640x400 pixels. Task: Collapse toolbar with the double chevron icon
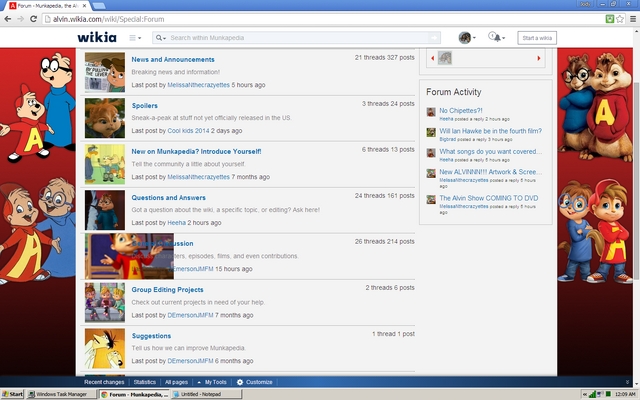point(627,382)
